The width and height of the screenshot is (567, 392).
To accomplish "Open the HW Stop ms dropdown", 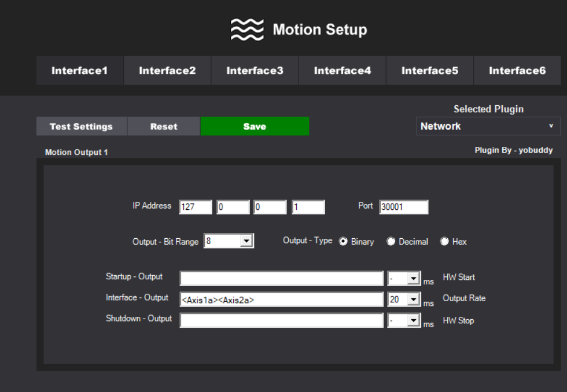I will click(x=413, y=320).
